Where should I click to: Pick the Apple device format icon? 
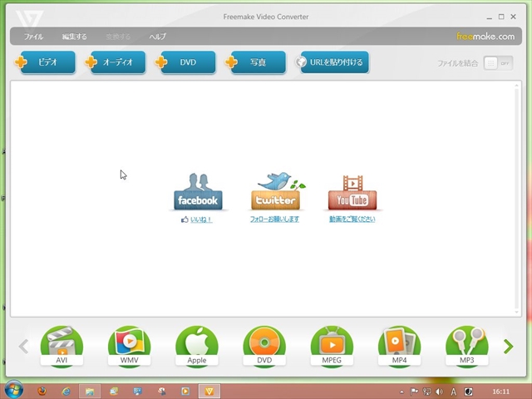pos(196,346)
